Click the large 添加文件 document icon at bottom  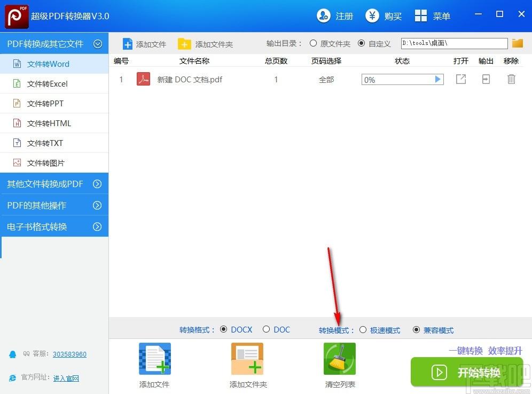[x=155, y=359]
